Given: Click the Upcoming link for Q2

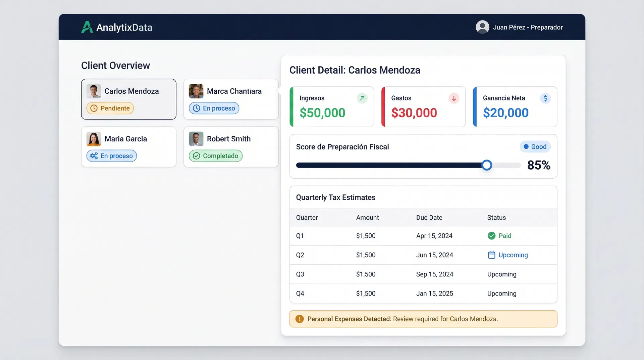Looking at the screenshot, I should click(513, 255).
